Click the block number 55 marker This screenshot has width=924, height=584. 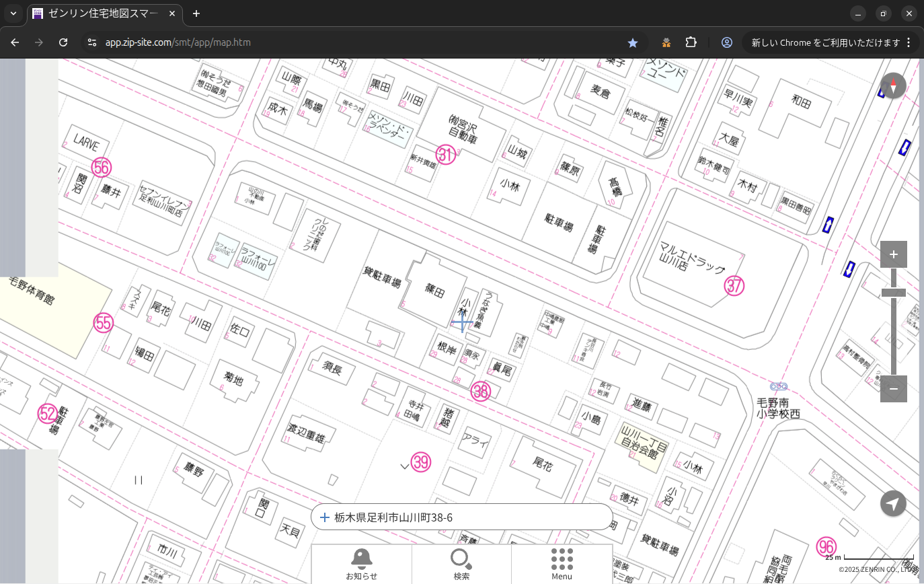[103, 323]
